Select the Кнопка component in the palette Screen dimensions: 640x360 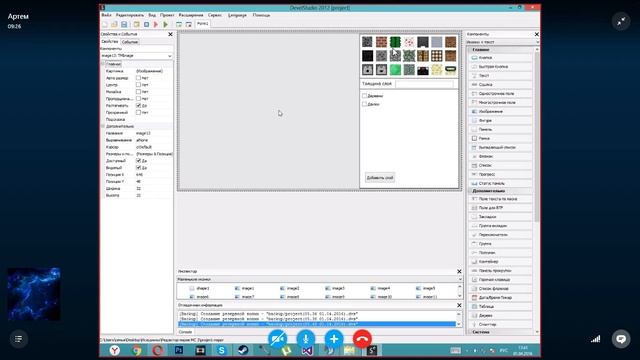click(x=501, y=58)
